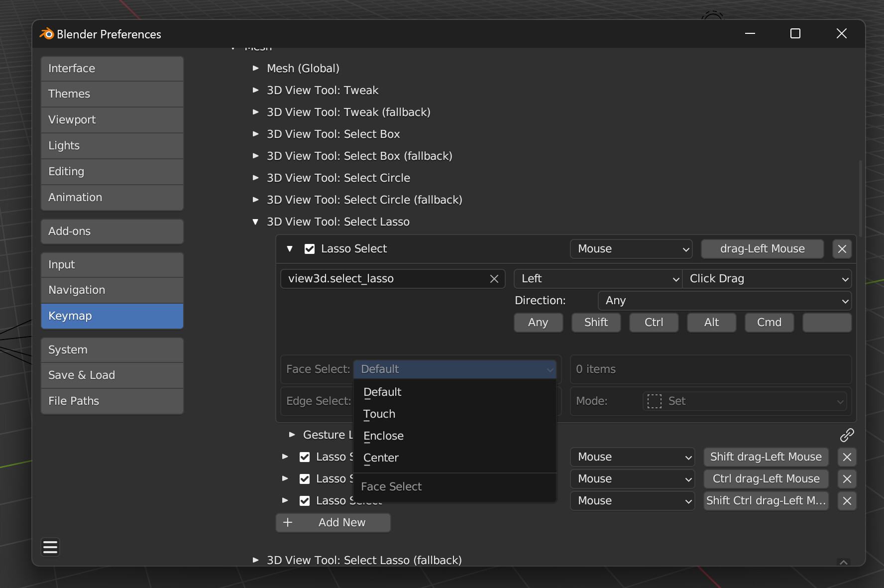Image resolution: width=884 pixels, height=588 pixels.
Task: Click the drag-Left Mouse key binding button
Action: point(762,249)
